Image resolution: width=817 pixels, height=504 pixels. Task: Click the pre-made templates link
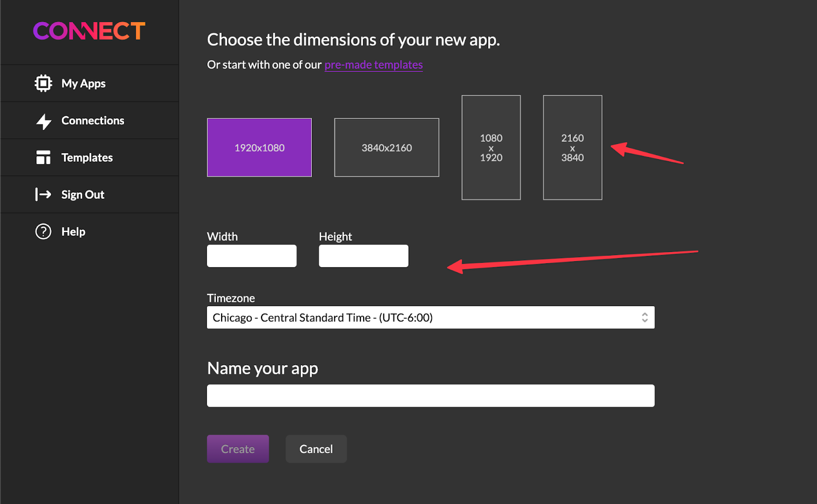373,64
